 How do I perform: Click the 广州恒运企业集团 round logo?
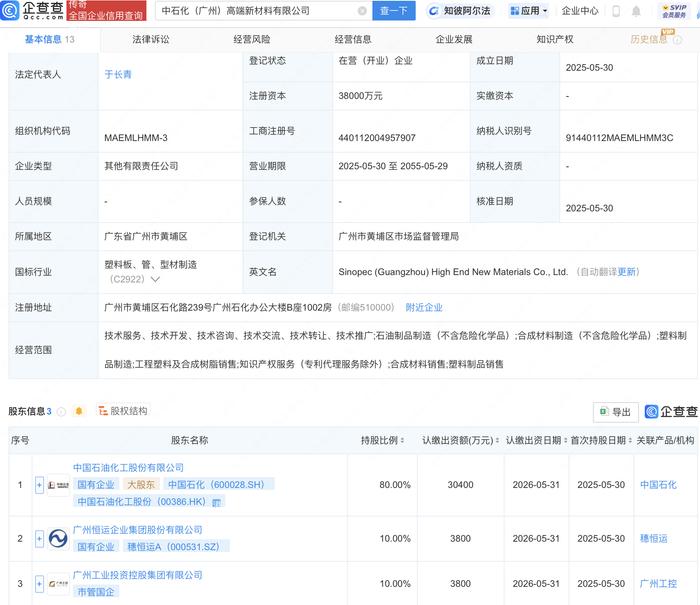pyautogui.click(x=58, y=538)
